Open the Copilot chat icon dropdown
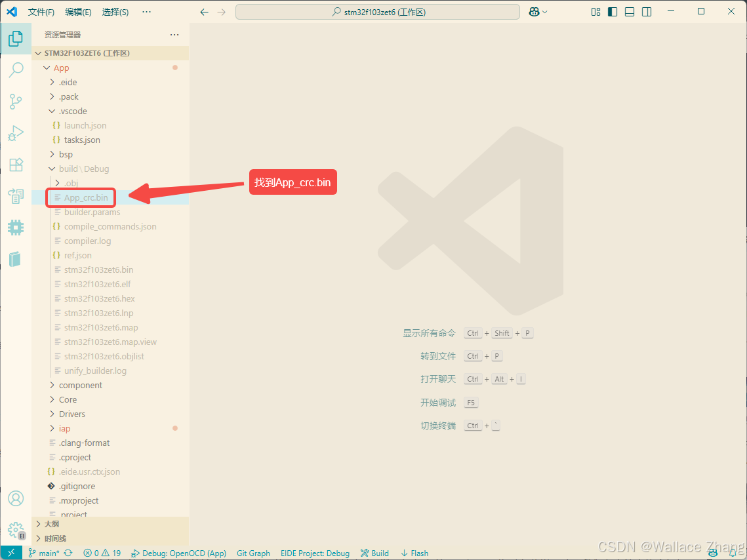Image resolution: width=747 pixels, height=560 pixels. tap(538, 12)
